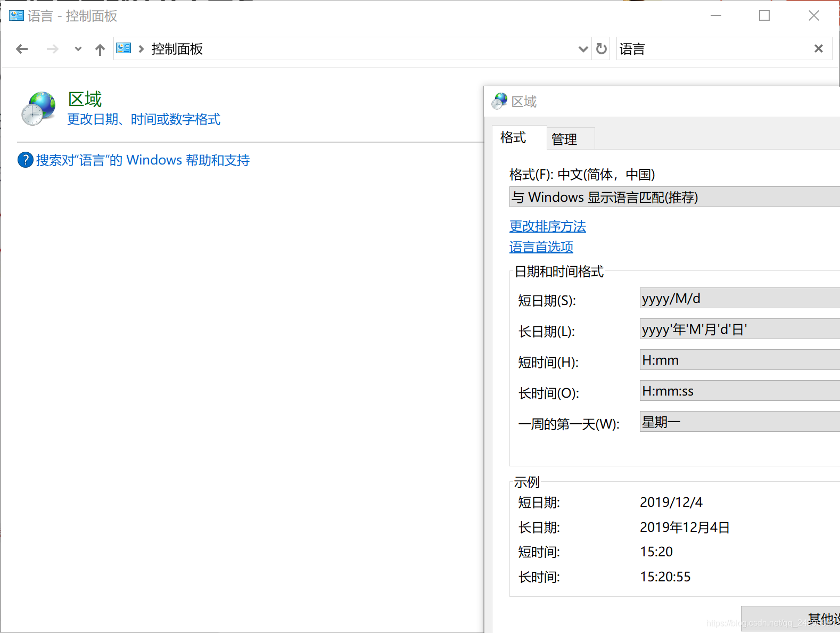Open the 区域 heading link
Screen dimensions: 840x633
click(85, 99)
